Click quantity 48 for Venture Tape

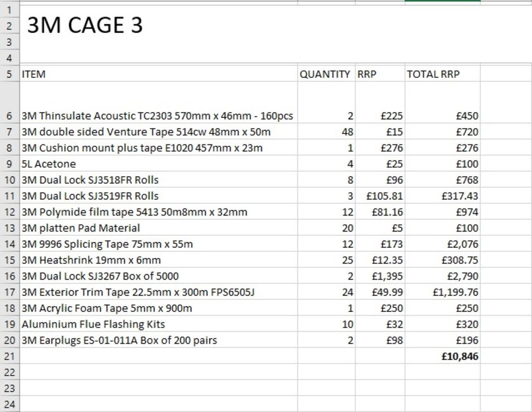click(x=346, y=132)
